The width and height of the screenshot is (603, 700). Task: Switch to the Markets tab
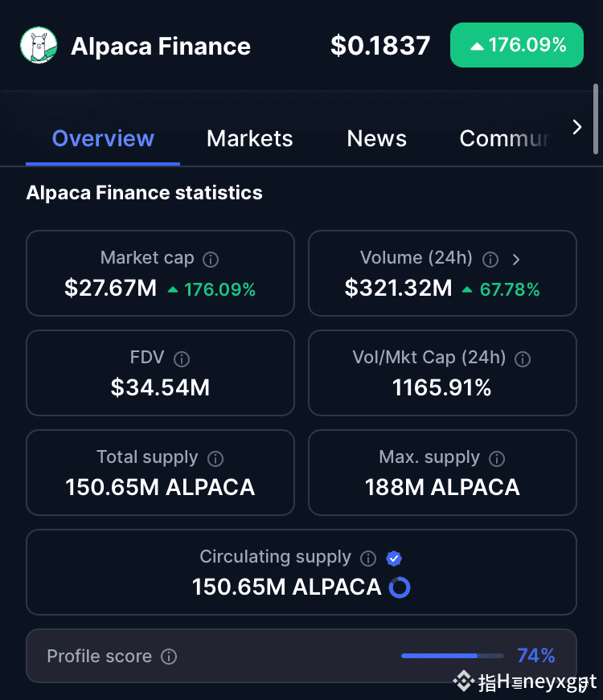click(x=250, y=138)
